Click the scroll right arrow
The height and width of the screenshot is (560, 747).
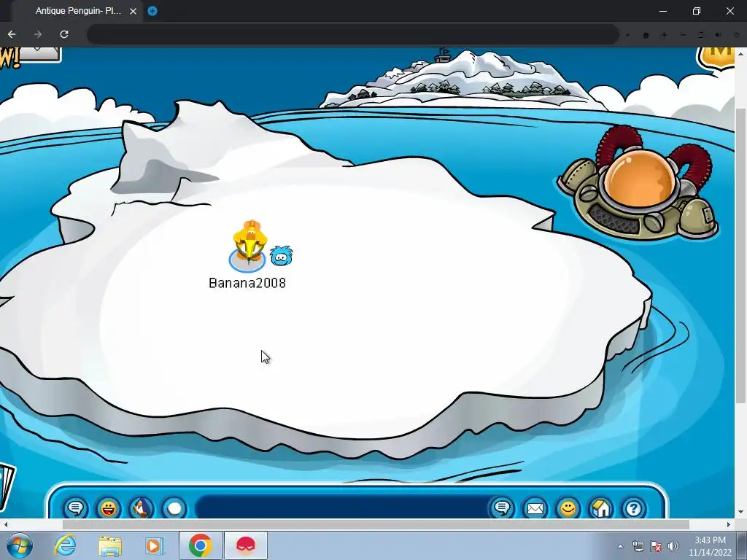tap(729, 524)
